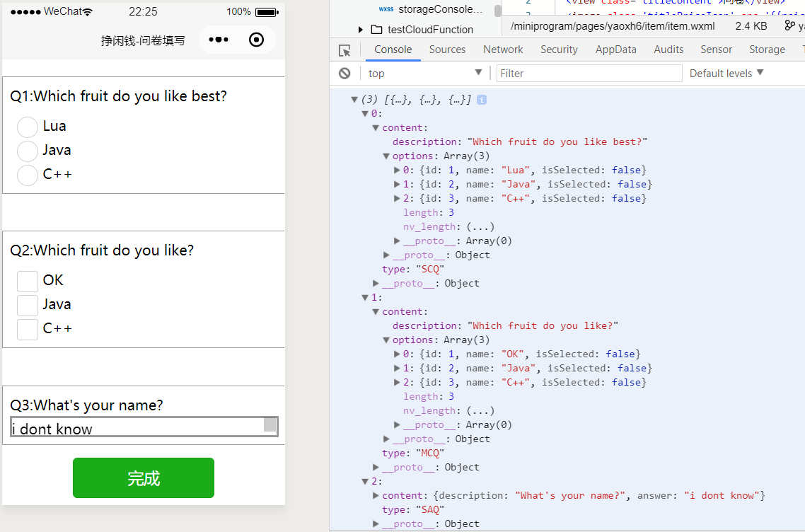Image resolution: width=805 pixels, height=532 pixels.
Task: Select the Lua radio option
Action: click(x=28, y=127)
